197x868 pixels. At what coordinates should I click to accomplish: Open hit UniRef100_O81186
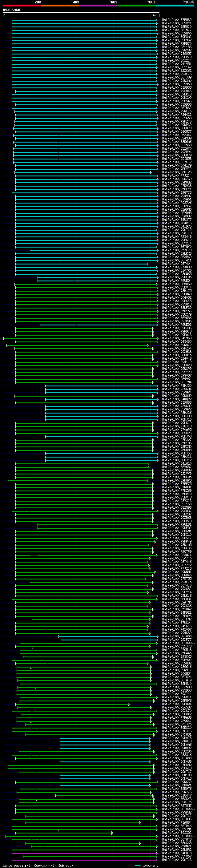point(177,47)
